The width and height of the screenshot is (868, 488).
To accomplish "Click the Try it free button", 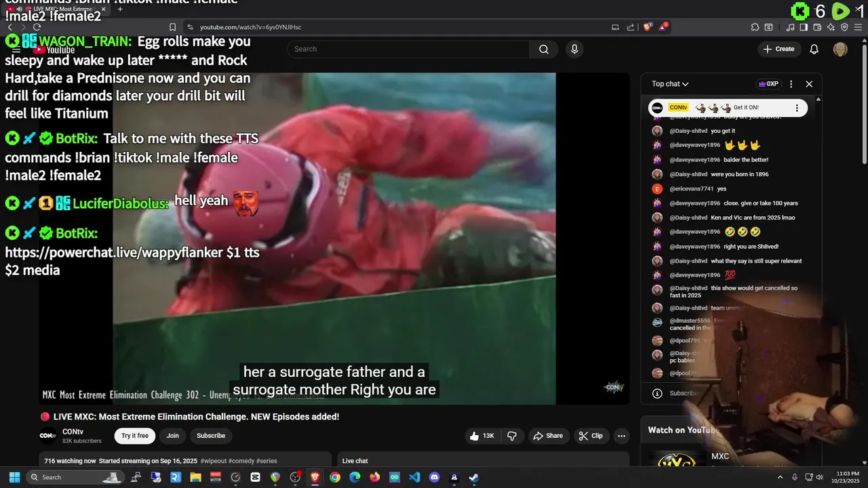I will pos(135,436).
